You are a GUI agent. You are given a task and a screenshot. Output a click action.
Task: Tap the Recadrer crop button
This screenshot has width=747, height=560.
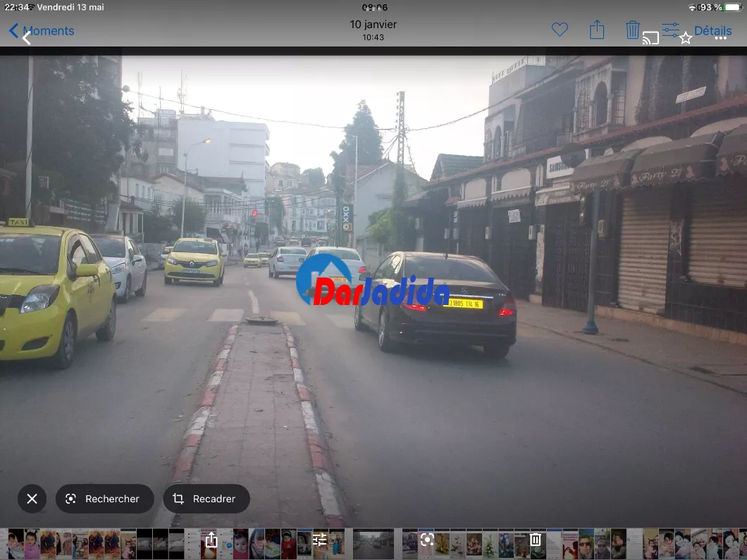(x=206, y=499)
